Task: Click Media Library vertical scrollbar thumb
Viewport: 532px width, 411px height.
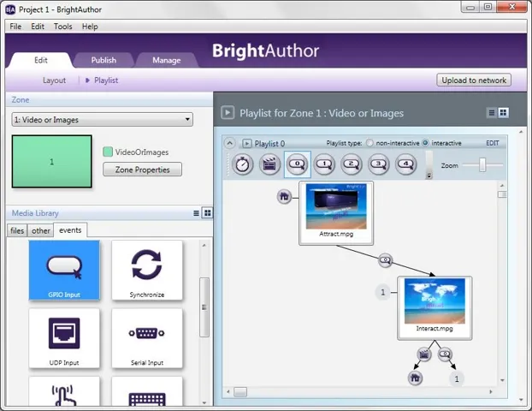Action: click(204, 307)
